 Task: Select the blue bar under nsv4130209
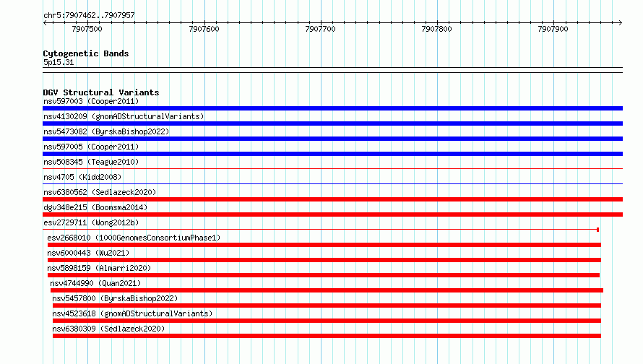[332, 123]
